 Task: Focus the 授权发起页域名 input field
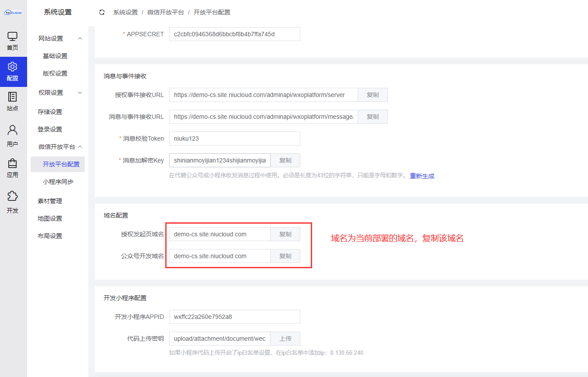click(x=220, y=234)
